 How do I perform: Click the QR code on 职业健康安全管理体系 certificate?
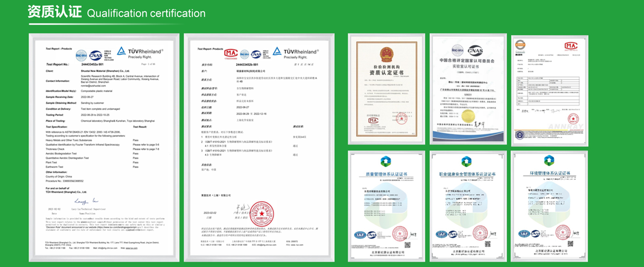[x=487, y=244]
